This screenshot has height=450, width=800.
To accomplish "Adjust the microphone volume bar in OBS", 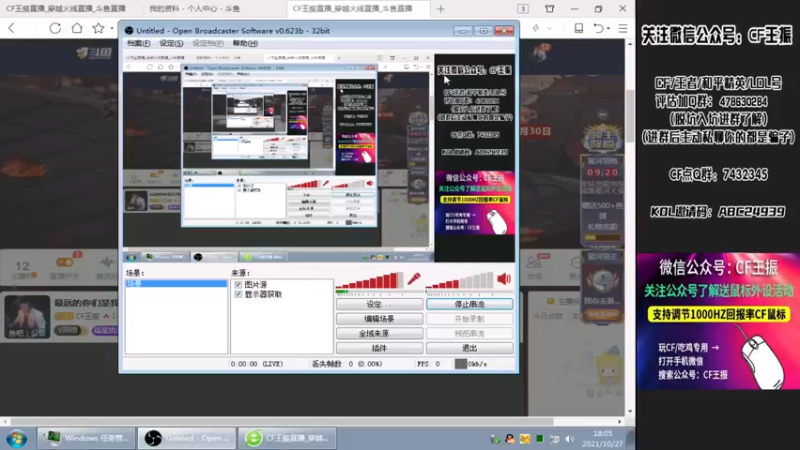I will click(369, 281).
